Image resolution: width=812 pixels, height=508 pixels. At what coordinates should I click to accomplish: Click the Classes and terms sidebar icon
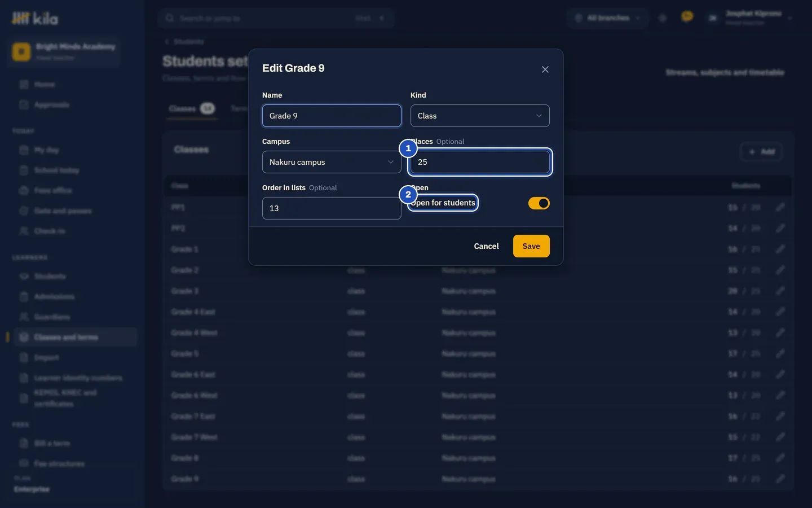(24, 338)
